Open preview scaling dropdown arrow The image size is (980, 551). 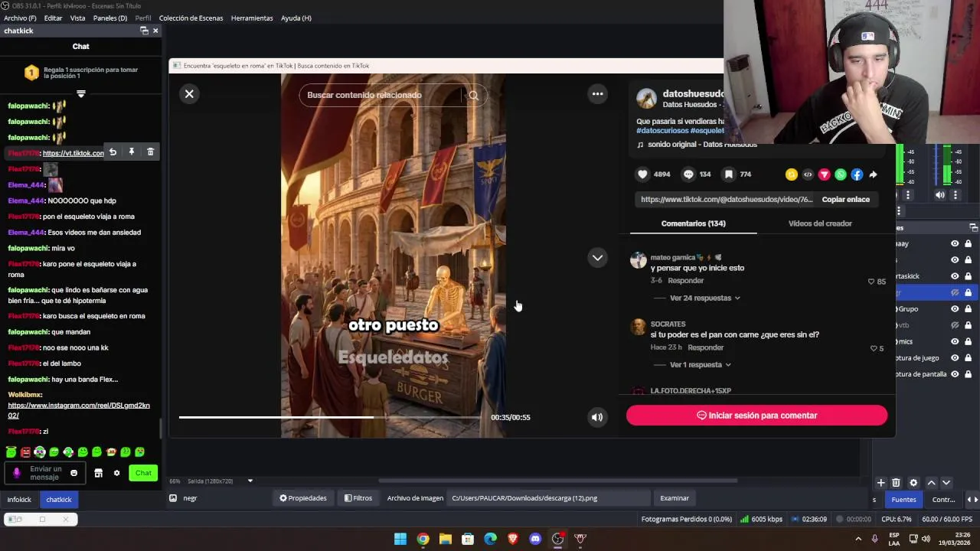coord(250,481)
